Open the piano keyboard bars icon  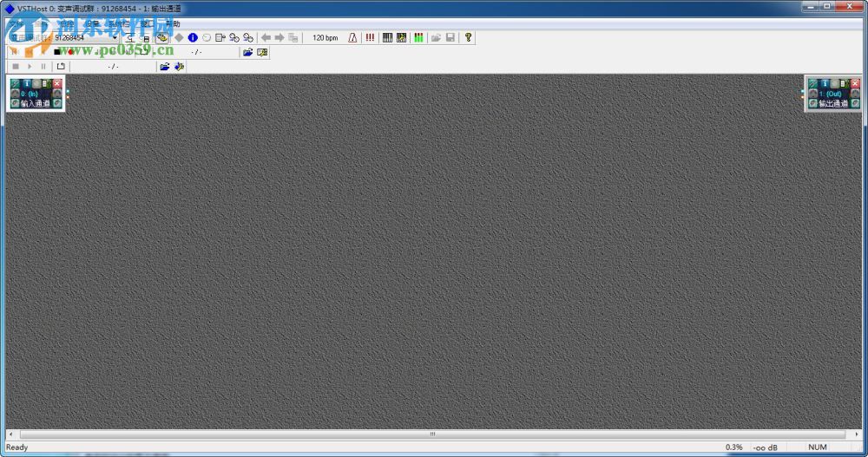387,37
